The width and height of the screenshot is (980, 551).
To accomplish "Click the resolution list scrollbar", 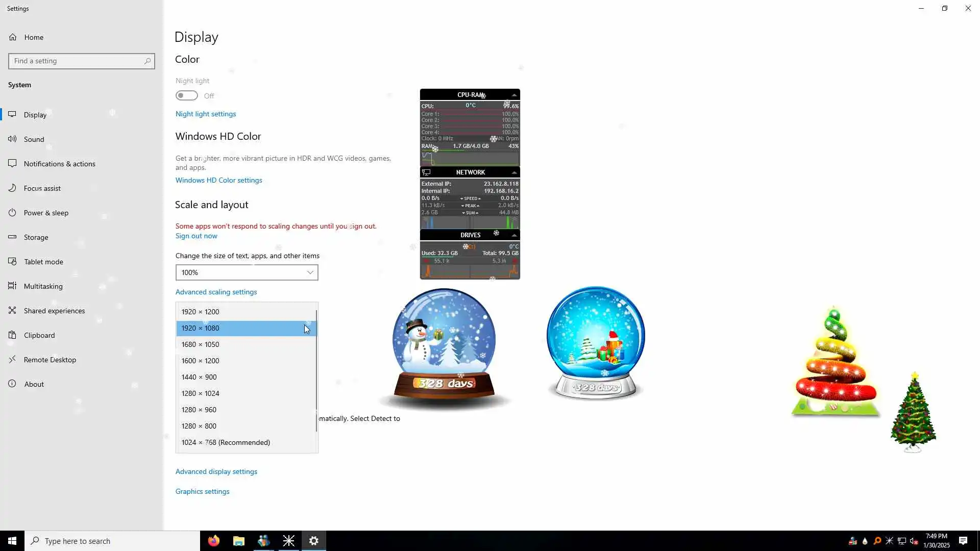I will coord(316,371).
